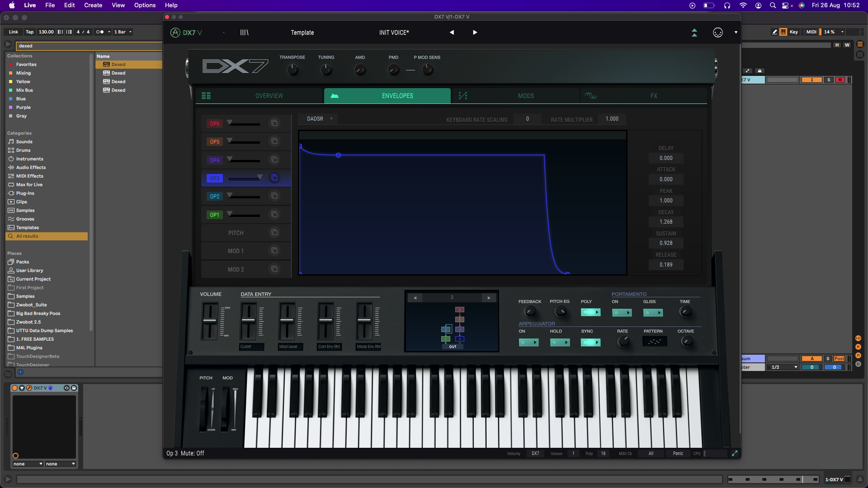Switch to the MODS tab
The width and height of the screenshot is (868, 488).
(x=525, y=96)
